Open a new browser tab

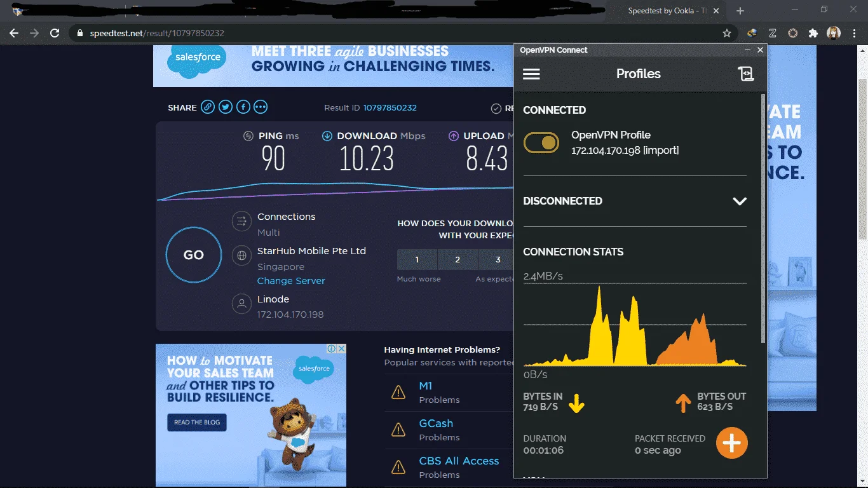point(740,11)
